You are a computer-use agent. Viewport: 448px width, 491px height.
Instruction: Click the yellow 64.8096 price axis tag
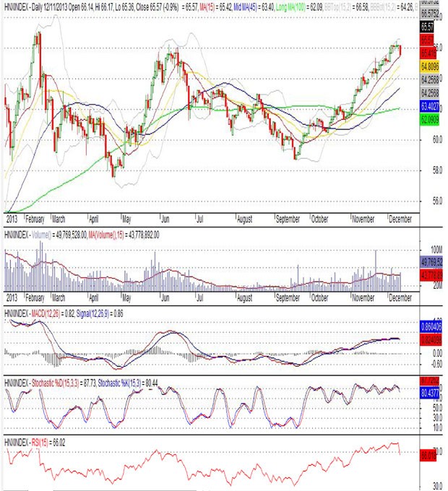tap(430, 64)
